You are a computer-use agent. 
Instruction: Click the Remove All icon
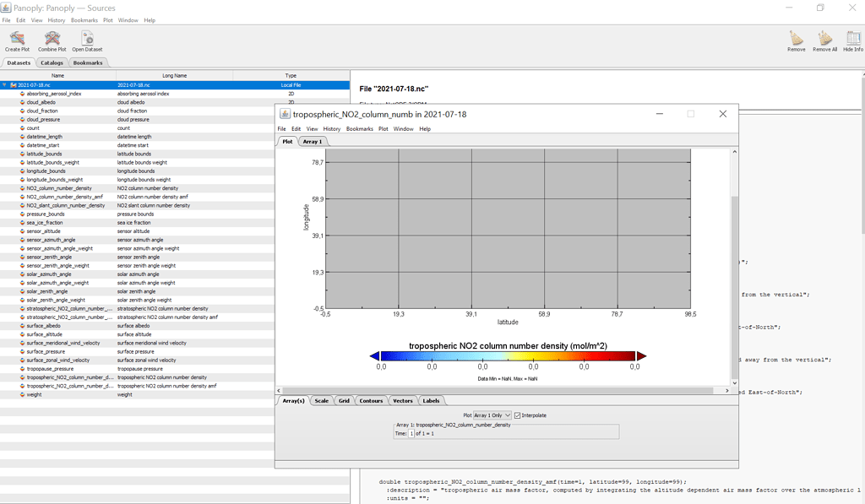click(x=824, y=39)
